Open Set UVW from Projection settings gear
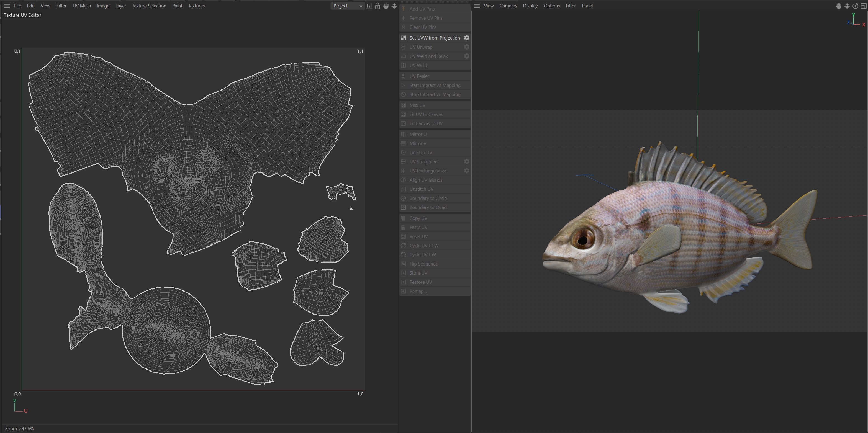 tap(466, 38)
